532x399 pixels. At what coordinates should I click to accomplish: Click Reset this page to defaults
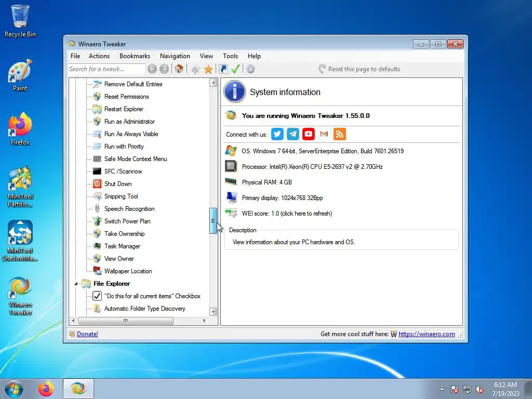click(360, 69)
